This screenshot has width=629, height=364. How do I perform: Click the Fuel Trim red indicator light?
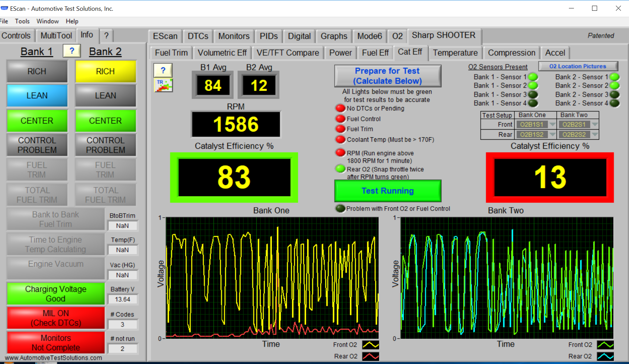point(341,129)
